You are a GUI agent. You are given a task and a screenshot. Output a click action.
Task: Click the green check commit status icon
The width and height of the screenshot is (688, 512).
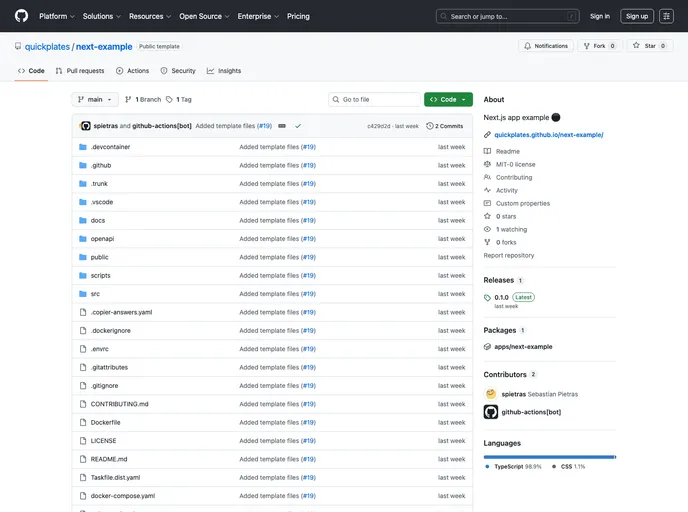point(298,126)
